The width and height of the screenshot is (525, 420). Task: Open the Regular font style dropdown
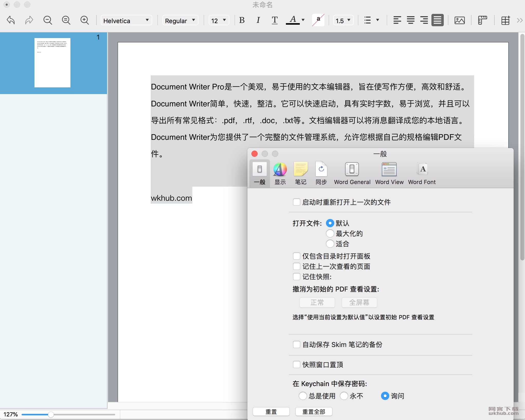coord(180,20)
